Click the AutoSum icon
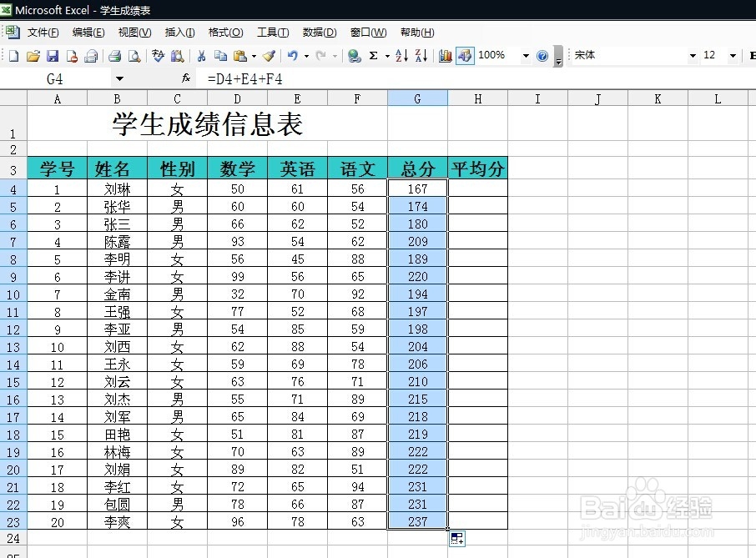Screen dimensions: 756x558 372,56
